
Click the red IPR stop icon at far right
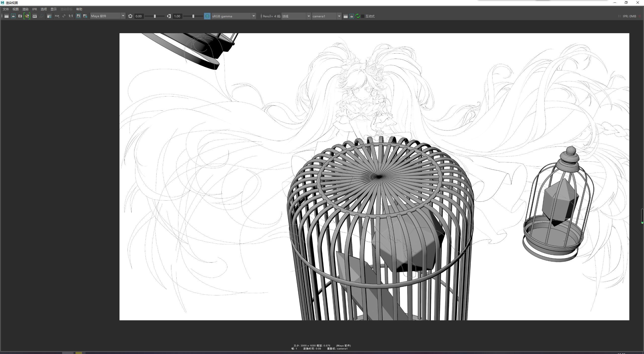pyautogui.click(x=640, y=16)
